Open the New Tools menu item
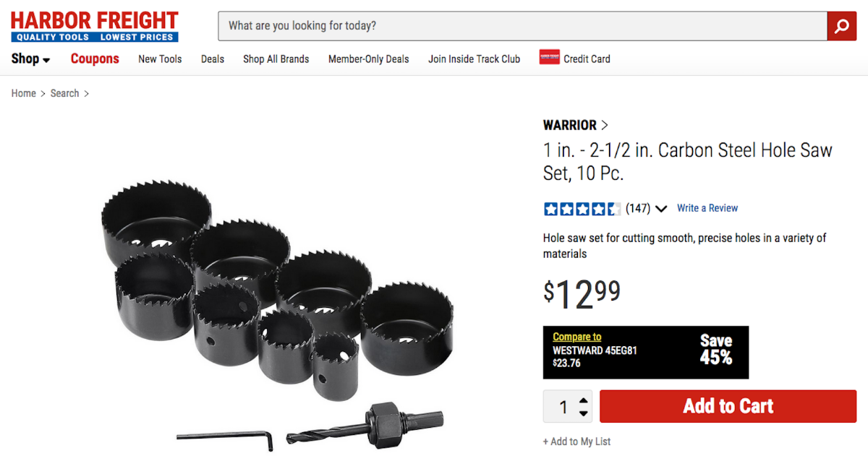Screen dimensions: 868x461 click(160, 59)
